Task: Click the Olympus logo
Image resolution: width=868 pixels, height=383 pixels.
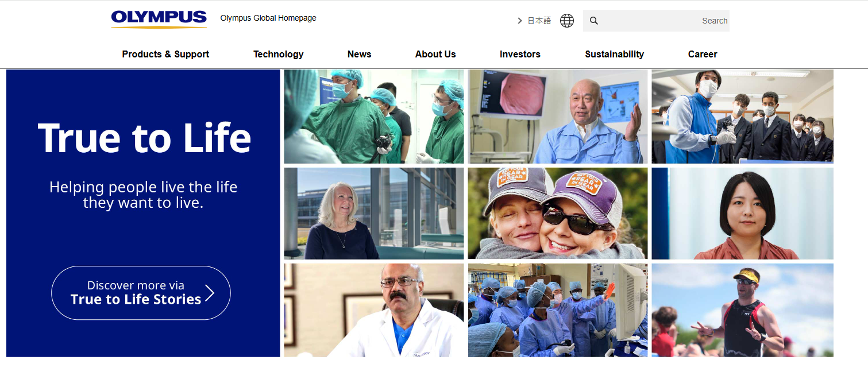Action: click(x=159, y=19)
